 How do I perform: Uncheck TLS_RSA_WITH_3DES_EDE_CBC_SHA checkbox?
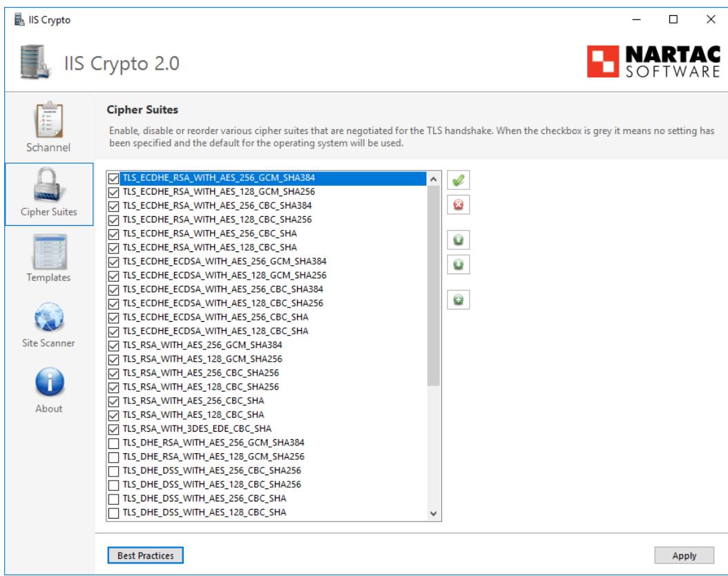tap(113, 429)
